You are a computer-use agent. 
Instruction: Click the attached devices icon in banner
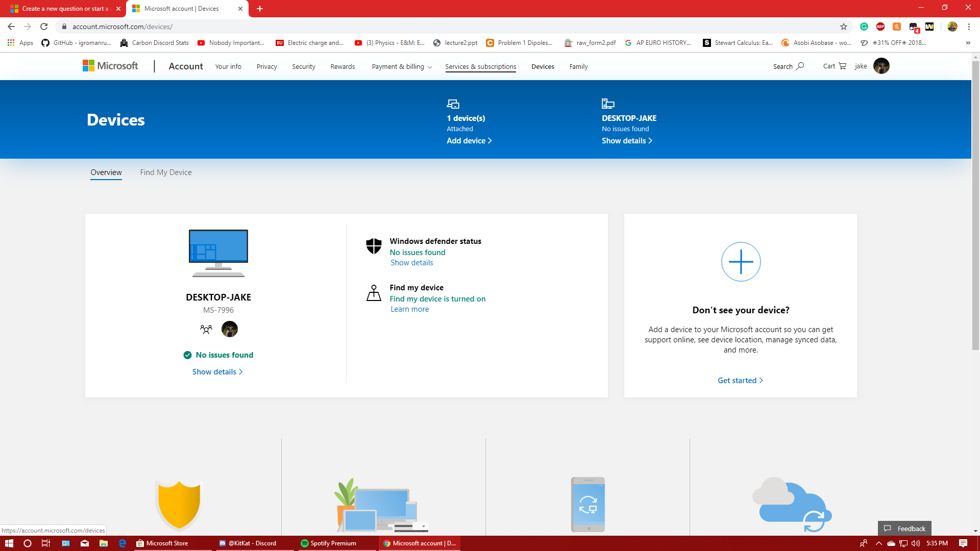[x=453, y=104]
